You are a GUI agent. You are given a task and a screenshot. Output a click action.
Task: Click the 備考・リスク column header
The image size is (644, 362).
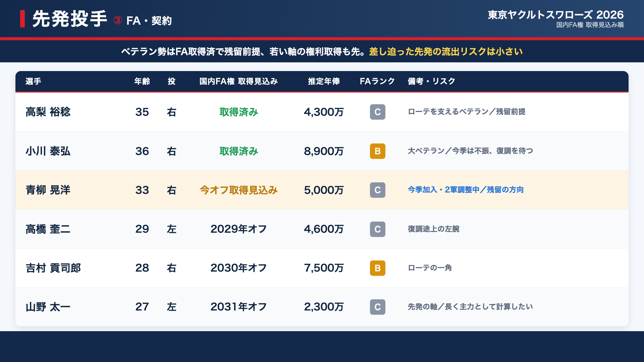[x=431, y=81]
